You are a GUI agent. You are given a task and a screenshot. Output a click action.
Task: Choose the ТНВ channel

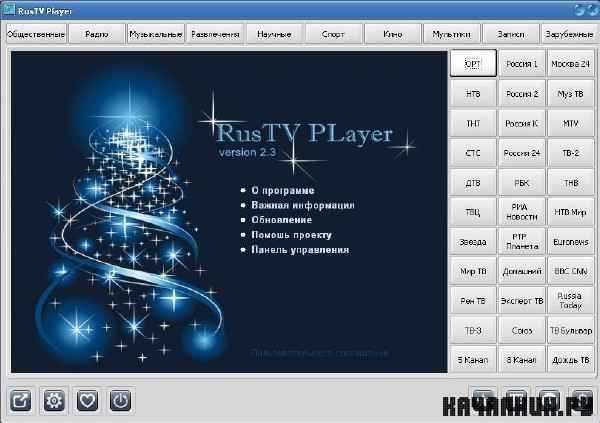571,183
